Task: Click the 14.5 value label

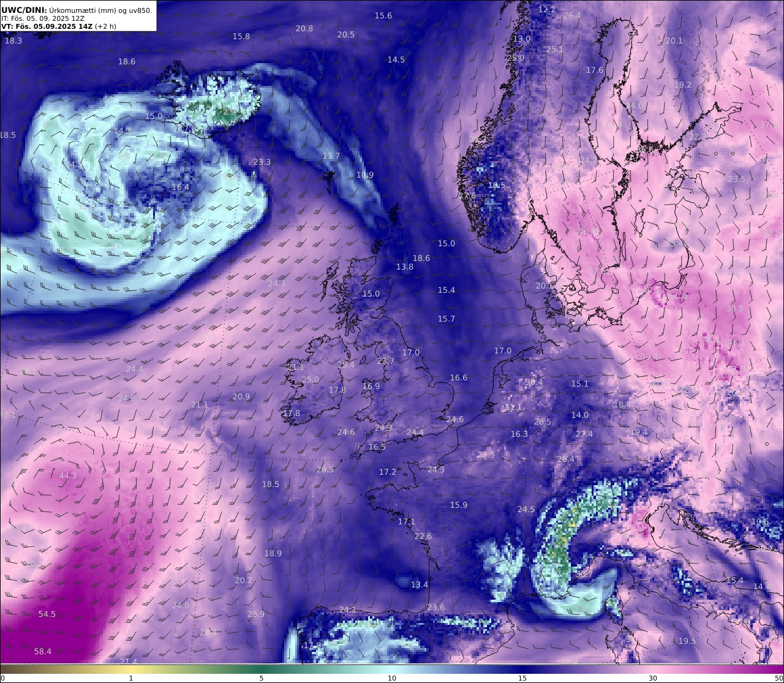Action: 396,59
